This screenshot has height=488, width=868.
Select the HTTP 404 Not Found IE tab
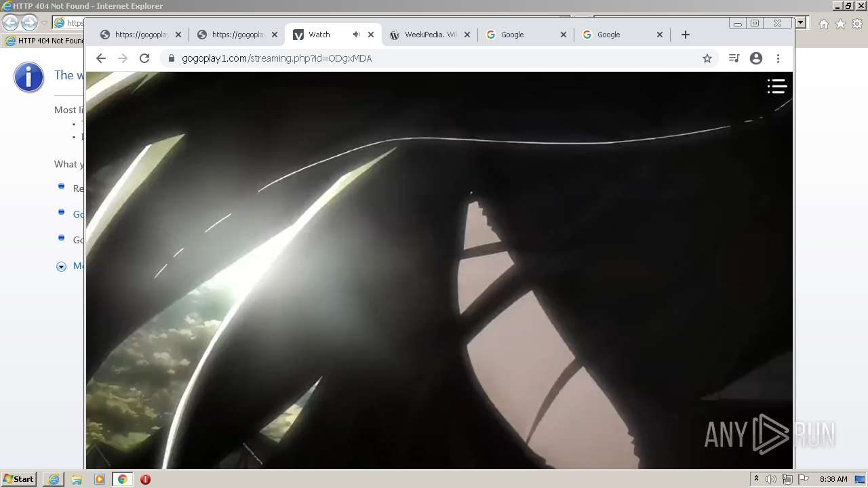[44, 41]
